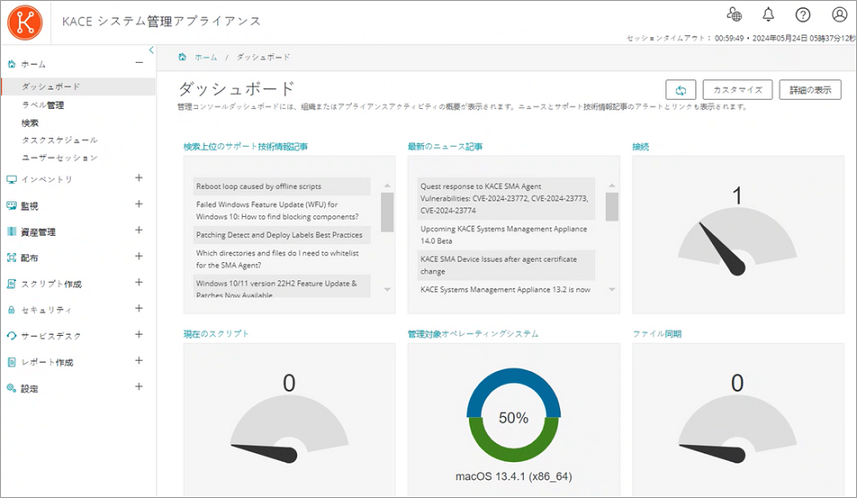Image resolution: width=857 pixels, height=498 pixels.
Task: Expand the 設定 section plus sign
Action: pos(139,386)
